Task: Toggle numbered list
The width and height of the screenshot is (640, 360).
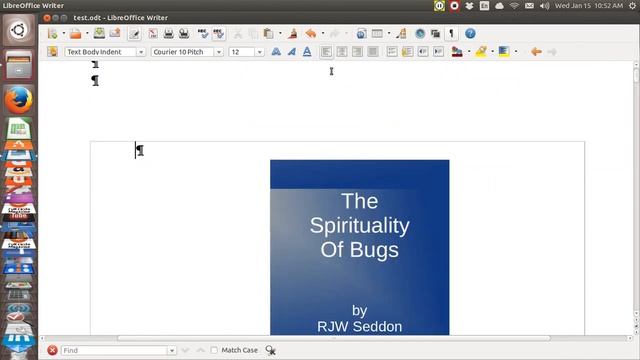Action: (392, 51)
